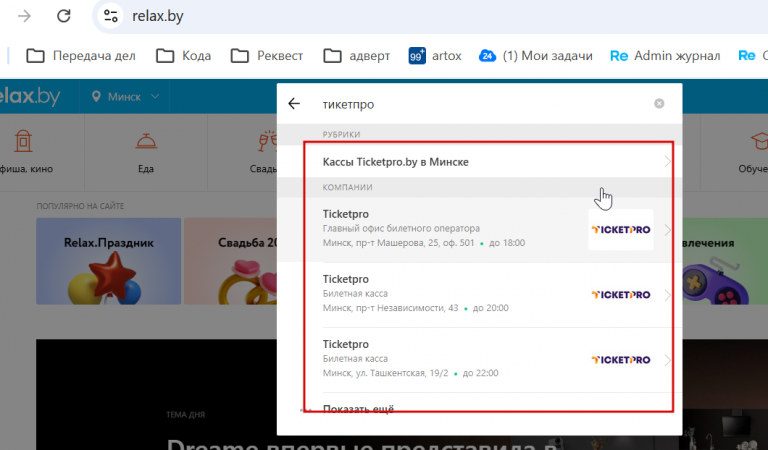The image size is (768, 450).
Task: Click Показать ещё to load more
Action: (358, 409)
